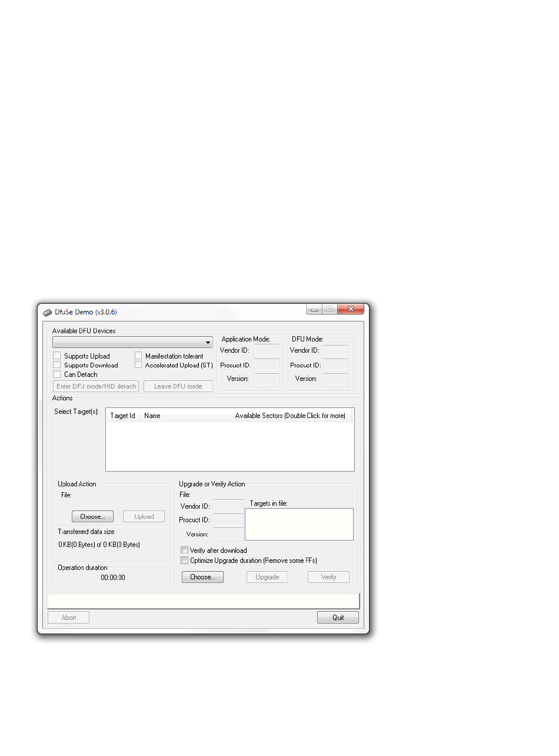
Task: Open the Available DFU Devices dropdown
Action: point(132,342)
